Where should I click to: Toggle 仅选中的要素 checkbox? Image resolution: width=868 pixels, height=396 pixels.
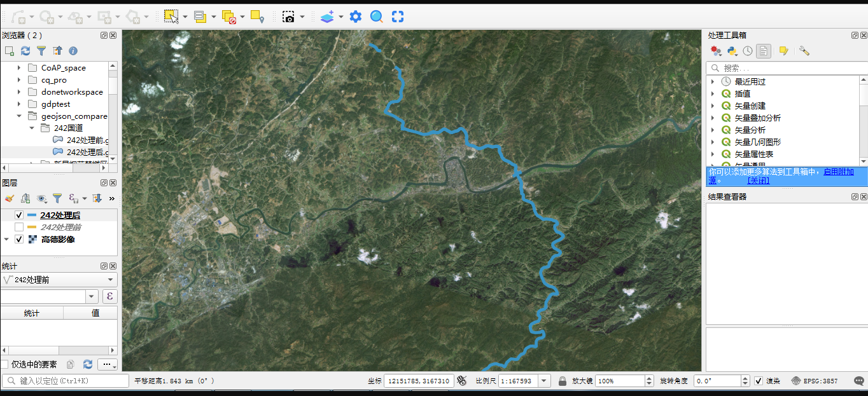5,364
